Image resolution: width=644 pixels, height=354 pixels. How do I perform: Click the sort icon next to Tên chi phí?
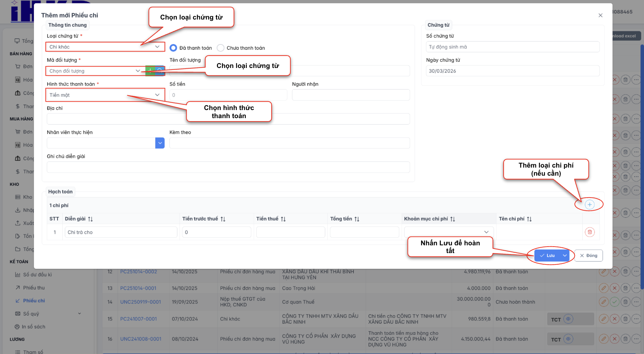tap(529, 219)
